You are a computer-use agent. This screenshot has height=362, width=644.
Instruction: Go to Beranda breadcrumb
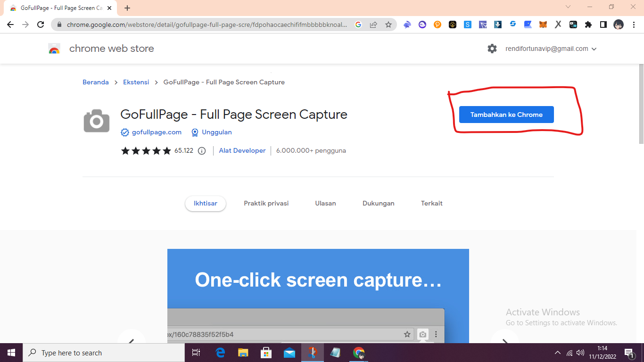pyautogui.click(x=96, y=82)
